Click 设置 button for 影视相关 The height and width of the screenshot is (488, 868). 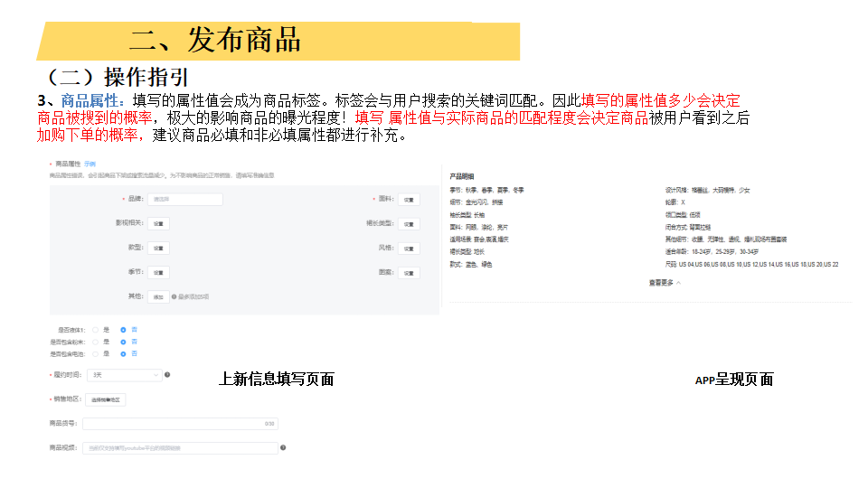[158, 223]
